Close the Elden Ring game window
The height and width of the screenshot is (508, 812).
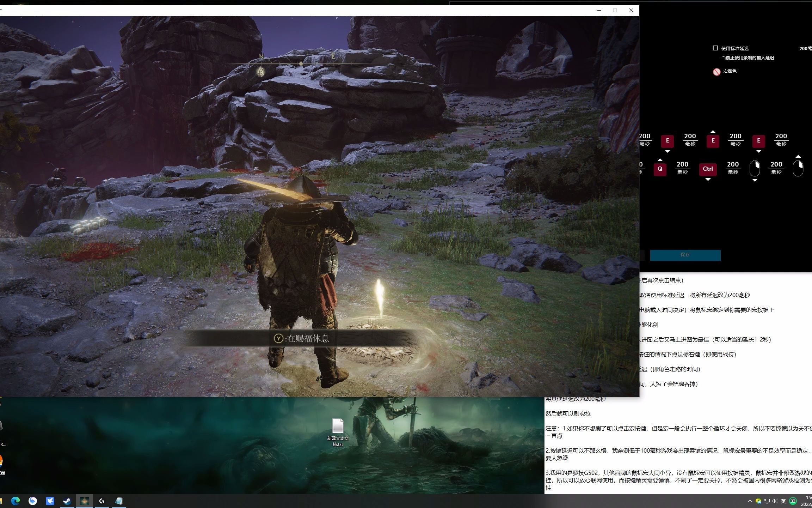click(x=631, y=10)
